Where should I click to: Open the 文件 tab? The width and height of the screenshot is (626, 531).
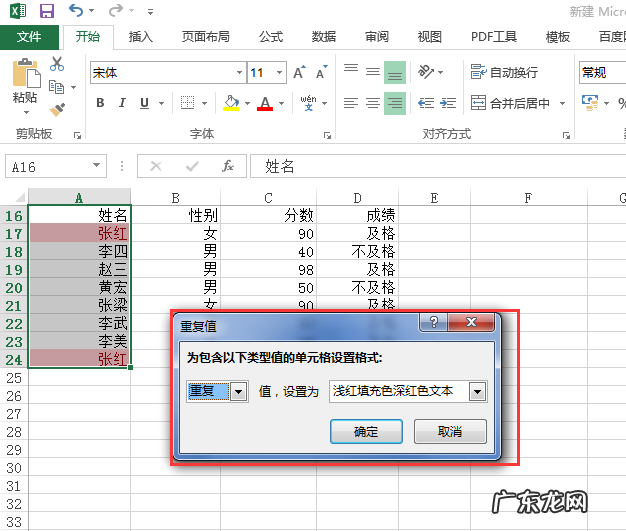29,37
